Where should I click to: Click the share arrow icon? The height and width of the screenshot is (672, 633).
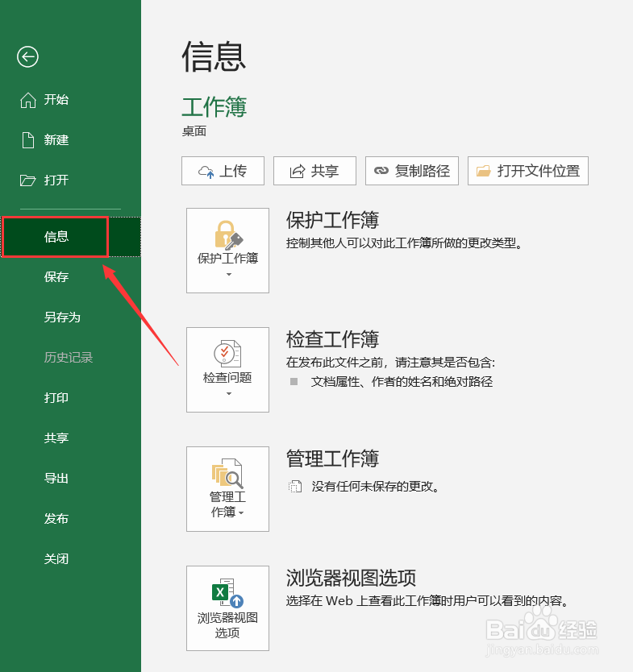tap(298, 171)
